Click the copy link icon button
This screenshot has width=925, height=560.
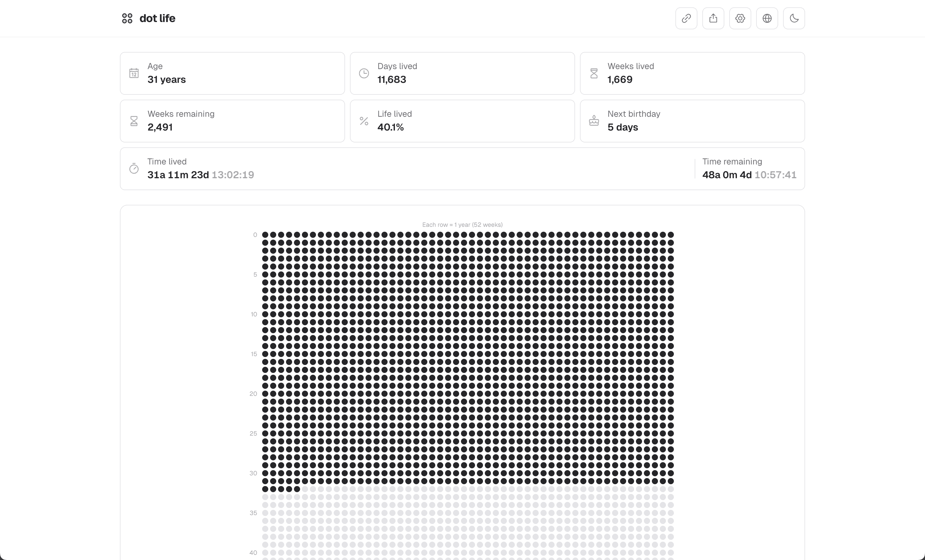(686, 18)
